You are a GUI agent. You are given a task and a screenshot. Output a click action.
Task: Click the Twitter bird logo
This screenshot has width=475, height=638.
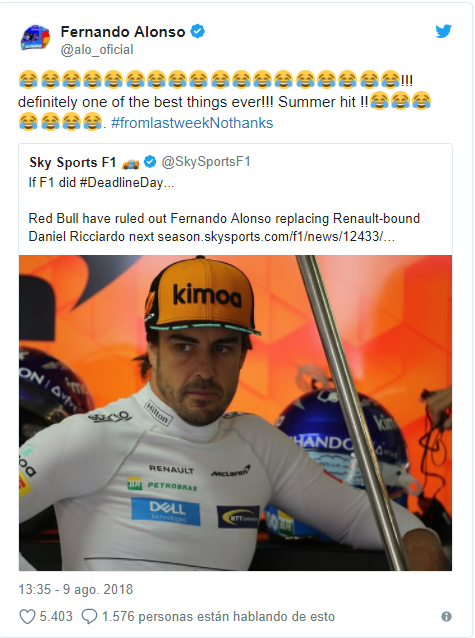(443, 31)
